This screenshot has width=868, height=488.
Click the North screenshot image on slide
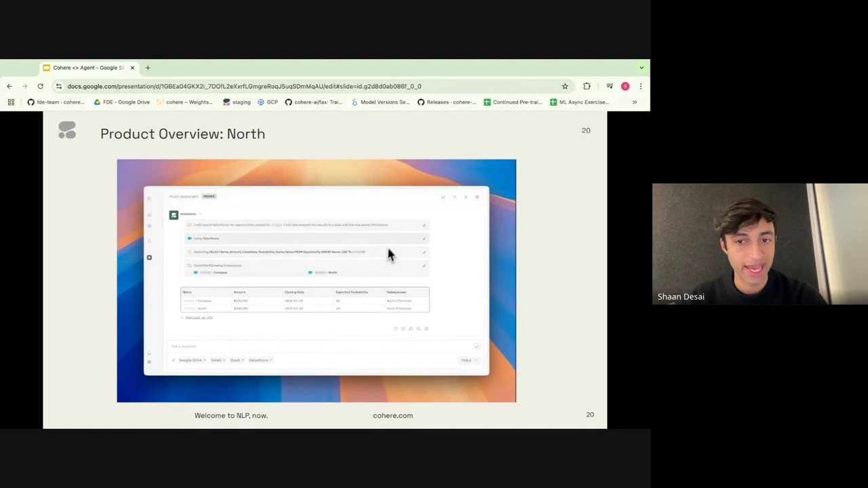pyautogui.click(x=316, y=281)
